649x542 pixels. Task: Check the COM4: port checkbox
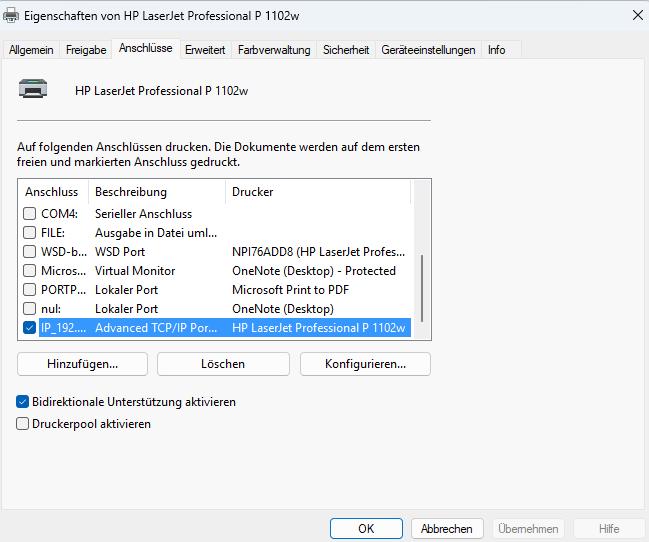29,214
